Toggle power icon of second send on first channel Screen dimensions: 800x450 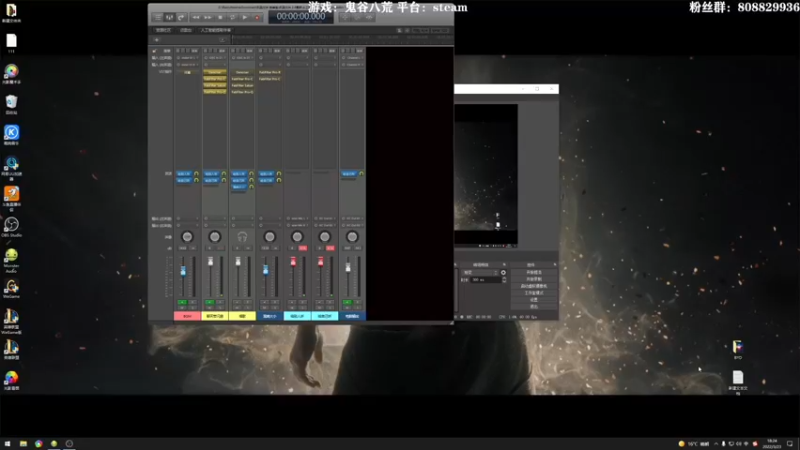point(196,180)
